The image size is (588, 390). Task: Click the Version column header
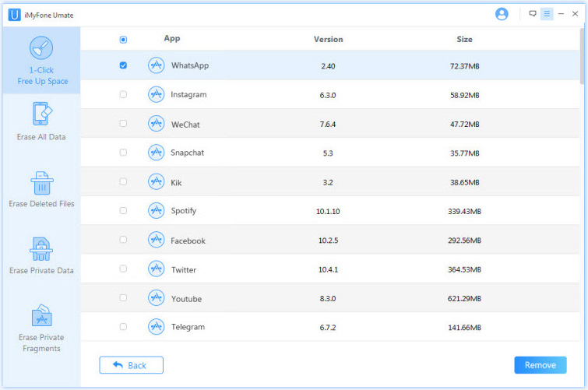click(328, 40)
